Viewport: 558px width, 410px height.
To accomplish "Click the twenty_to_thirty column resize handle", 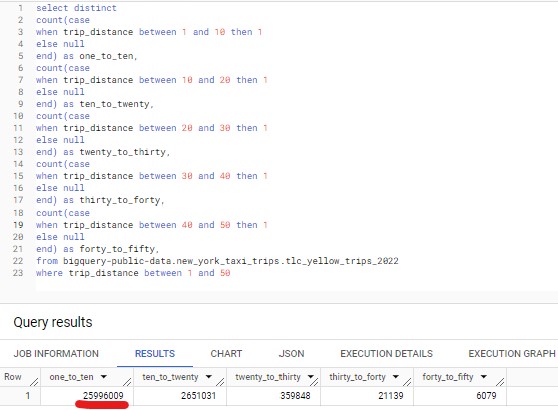I will pyautogui.click(x=314, y=382).
